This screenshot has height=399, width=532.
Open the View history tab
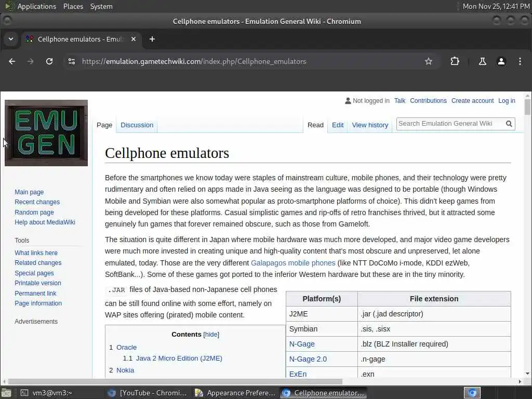point(370,125)
